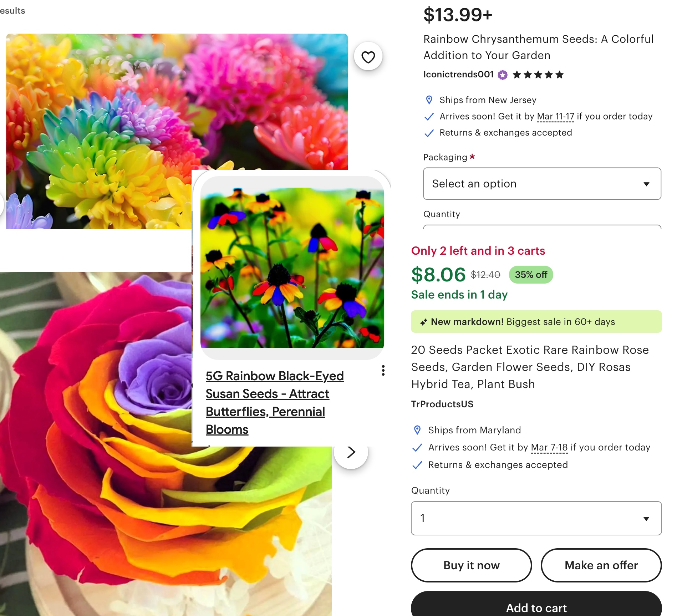Click the heart favorite icon on chrysanthemum image
The width and height of the screenshot is (677, 616).
click(x=368, y=57)
